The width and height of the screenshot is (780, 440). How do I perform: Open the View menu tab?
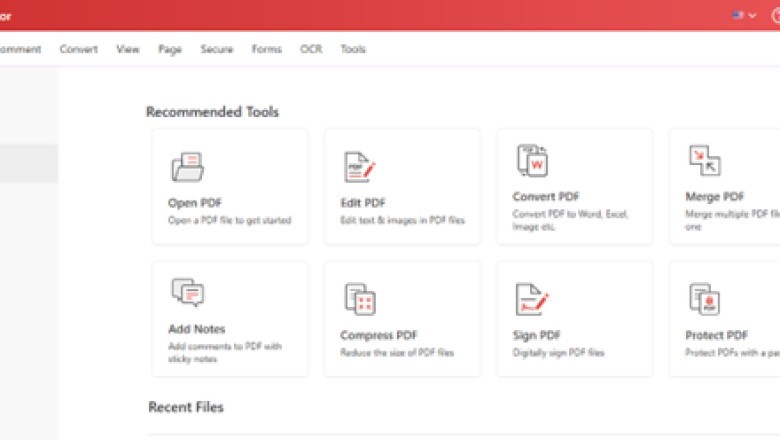tap(128, 49)
